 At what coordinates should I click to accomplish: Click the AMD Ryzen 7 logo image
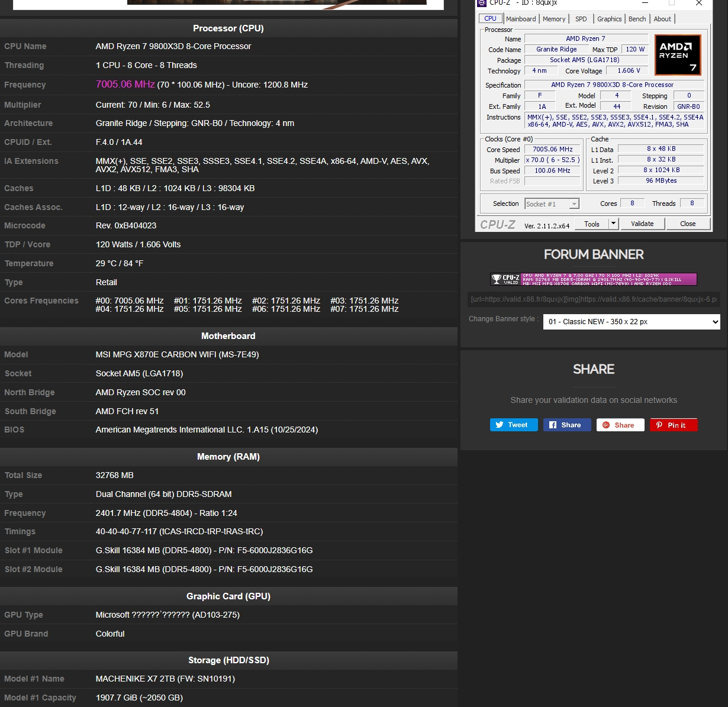(678, 55)
